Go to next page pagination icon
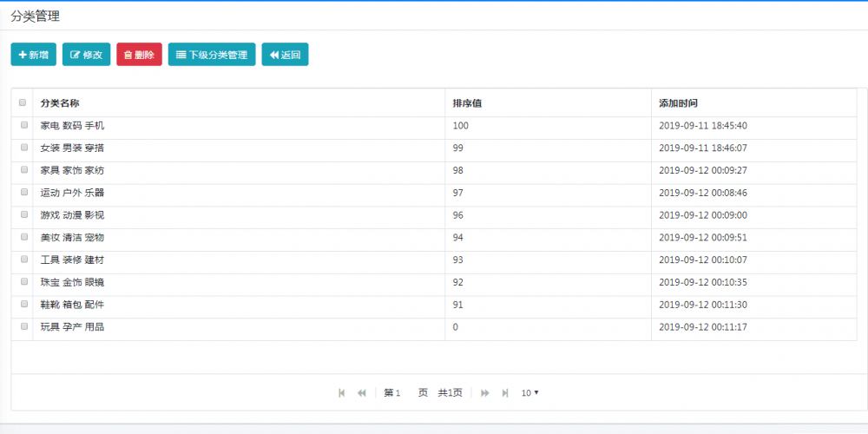Screen dimensions: 868x434 click(x=485, y=393)
